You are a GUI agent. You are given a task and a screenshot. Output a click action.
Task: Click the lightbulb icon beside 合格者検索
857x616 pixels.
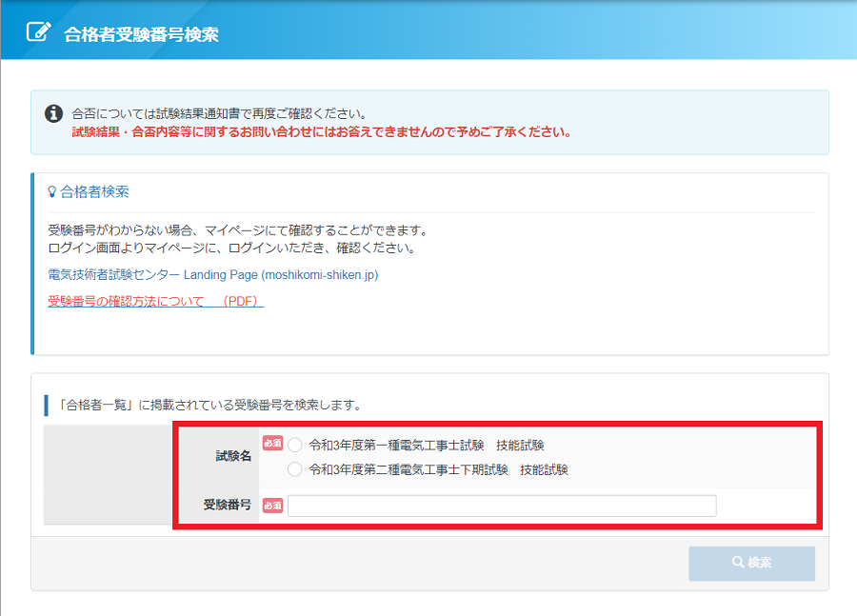tap(52, 192)
